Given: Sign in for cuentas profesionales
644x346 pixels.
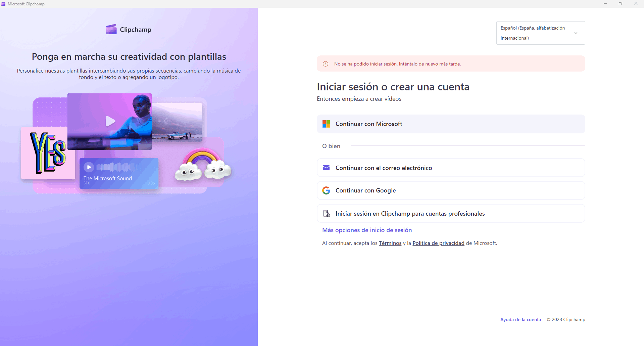Looking at the screenshot, I should pyautogui.click(x=451, y=213).
